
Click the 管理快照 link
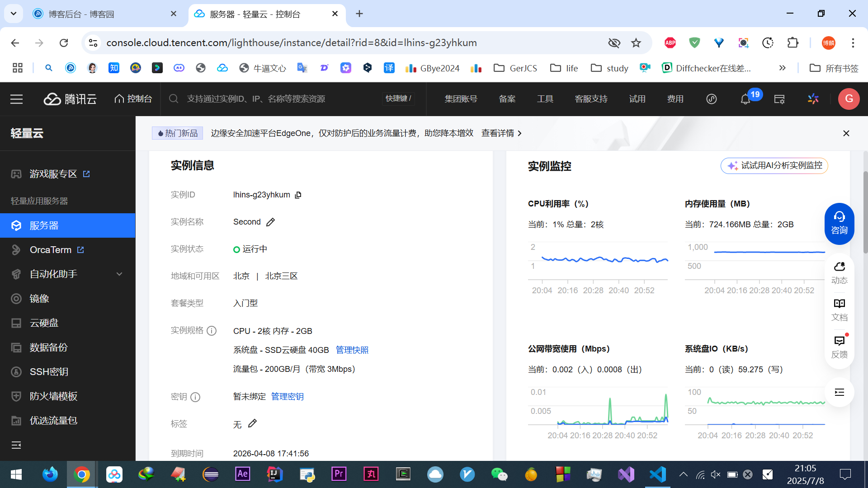pos(352,350)
